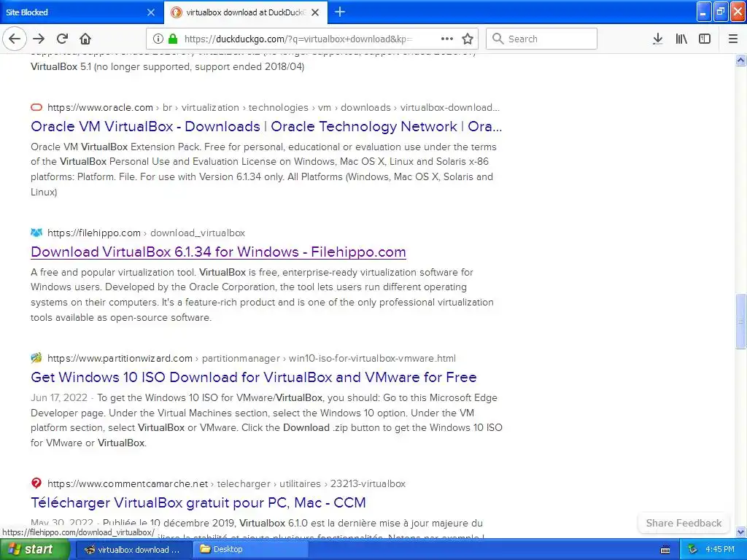Click the commentcamarche red favicon
This screenshot has width=747, height=560.
(x=36, y=483)
